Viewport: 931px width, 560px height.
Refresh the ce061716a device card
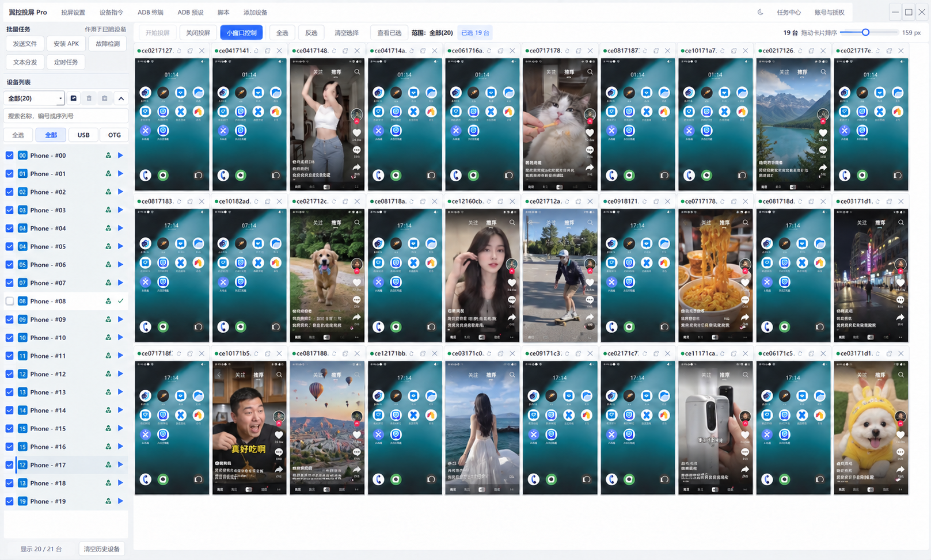(x=489, y=51)
